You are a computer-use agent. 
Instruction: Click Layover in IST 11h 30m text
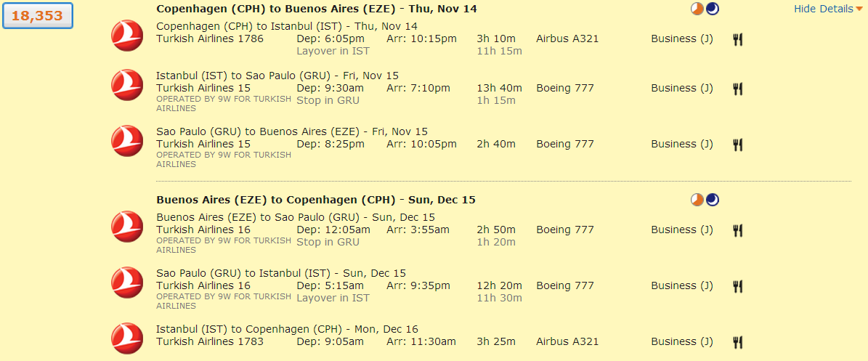point(333,298)
